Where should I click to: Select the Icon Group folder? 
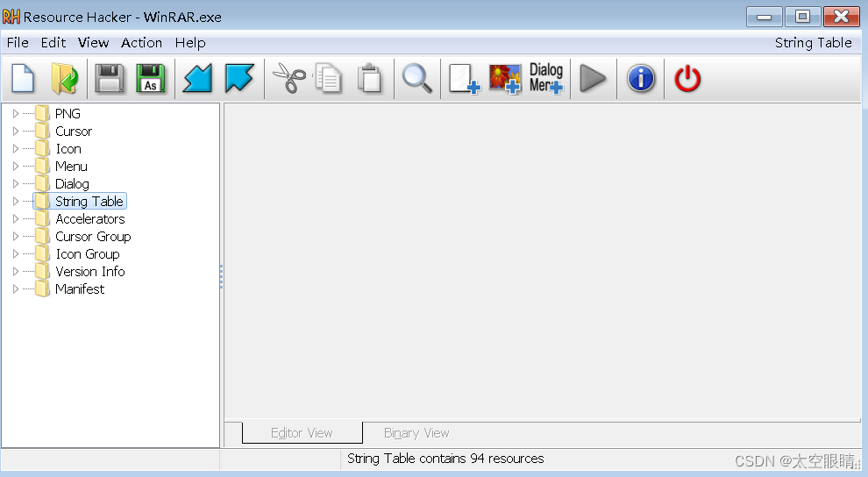[77, 254]
